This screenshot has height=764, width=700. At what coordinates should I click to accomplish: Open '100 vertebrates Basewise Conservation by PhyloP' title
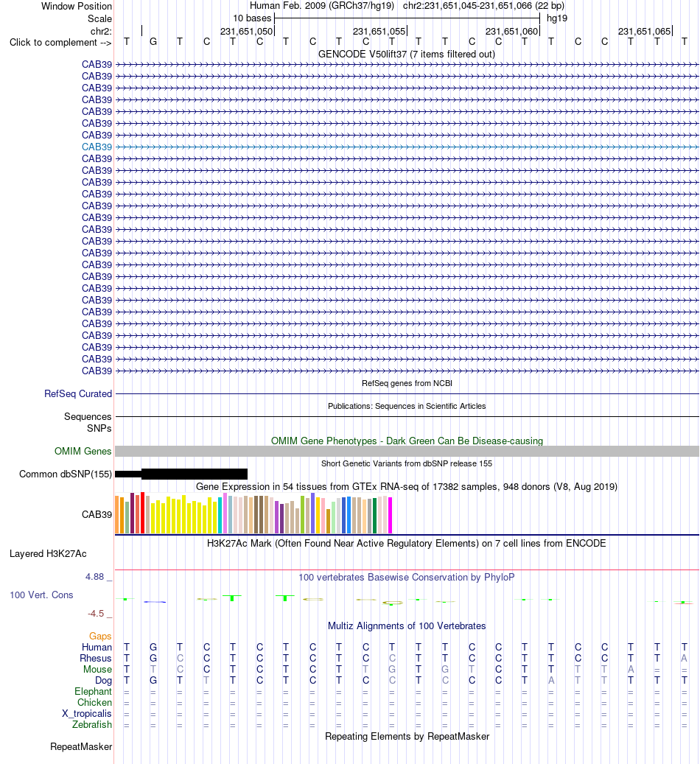click(x=407, y=578)
